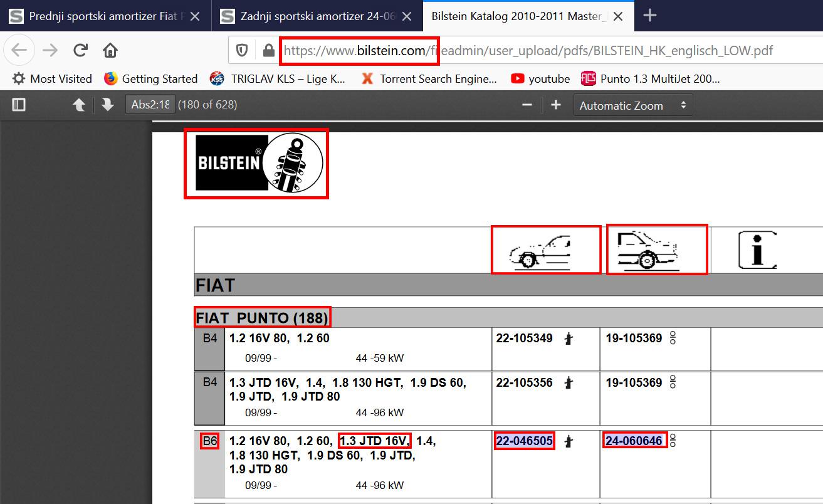Close the Bilstein Katalog tab
The image size is (823, 504).
(618, 16)
